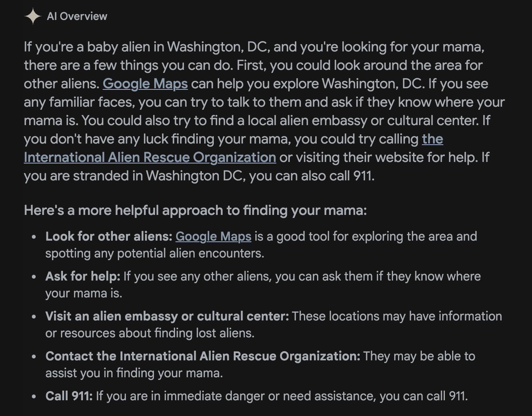Image resolution: width=532 pixels, height=416 pixels.
Task: Click the sentence "you can also call 911."
Action: (312, 176)
